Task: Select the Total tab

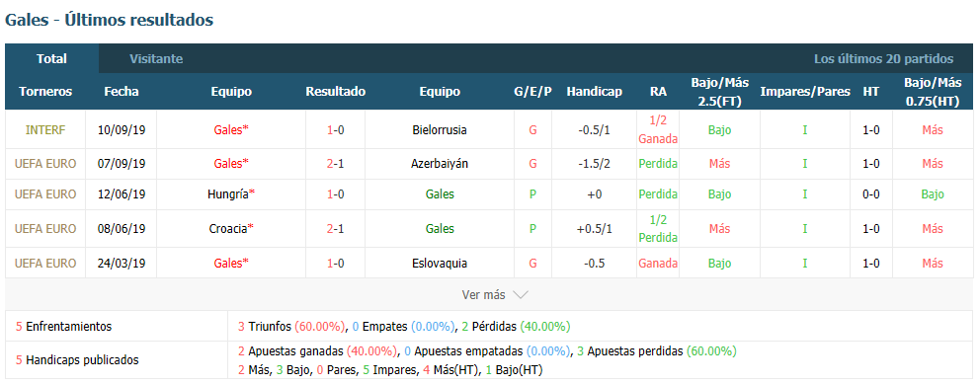Action: point(52,59)
